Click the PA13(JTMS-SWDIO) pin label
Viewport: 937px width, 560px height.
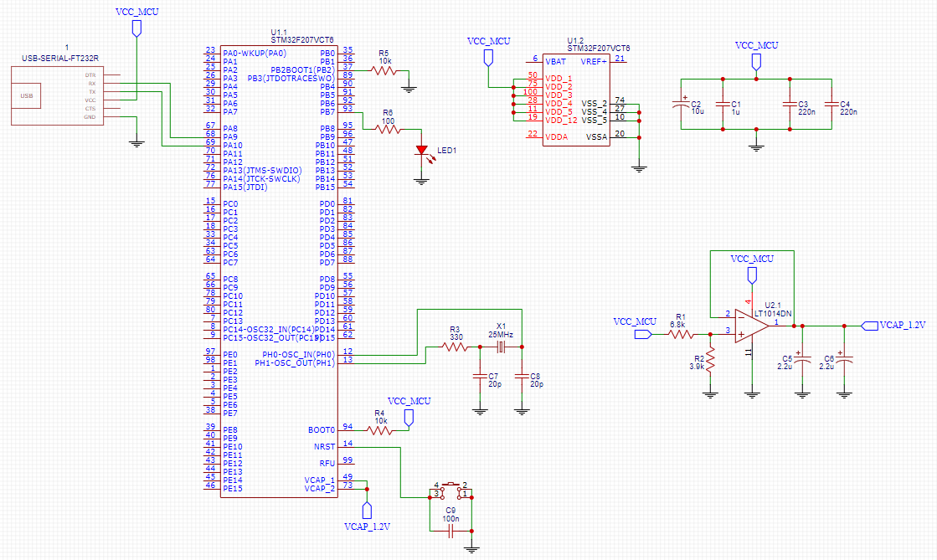pos(262,170)
